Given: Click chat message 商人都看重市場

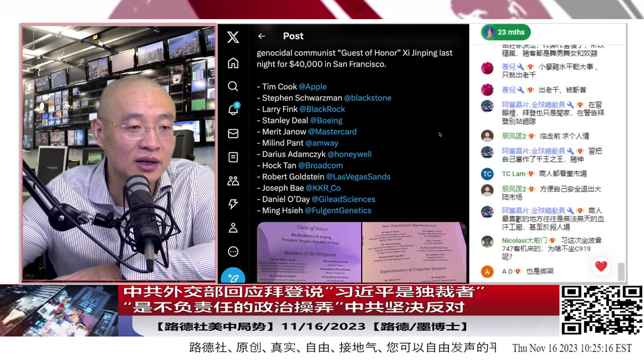Looking at the screenshot, I should point(562,173).
